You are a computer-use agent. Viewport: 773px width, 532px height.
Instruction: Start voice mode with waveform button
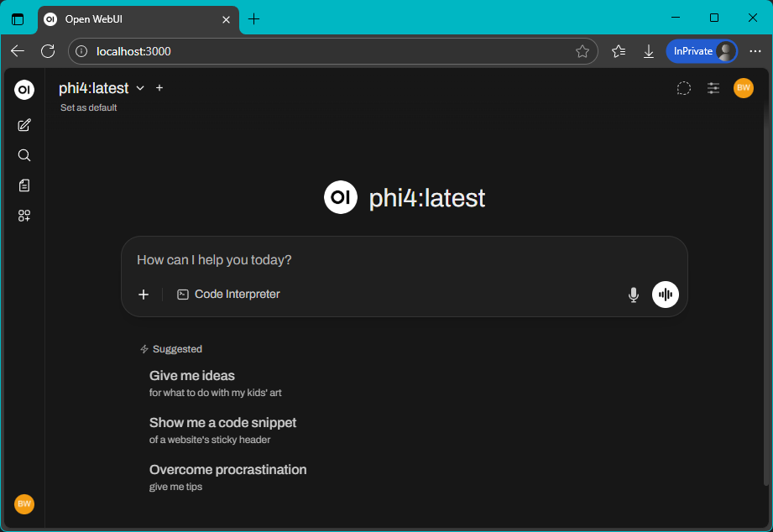coord(665,295)
